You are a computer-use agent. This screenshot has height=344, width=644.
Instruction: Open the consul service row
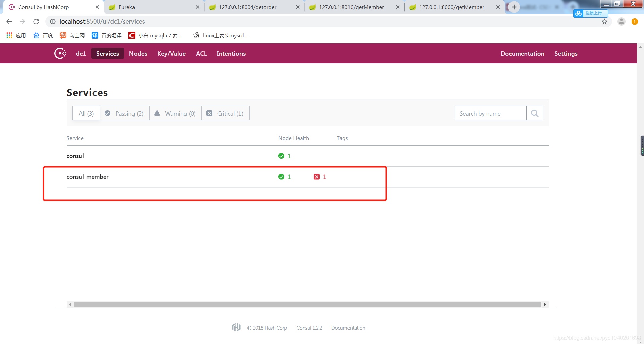pyautogui.click(x=308, y=156)
